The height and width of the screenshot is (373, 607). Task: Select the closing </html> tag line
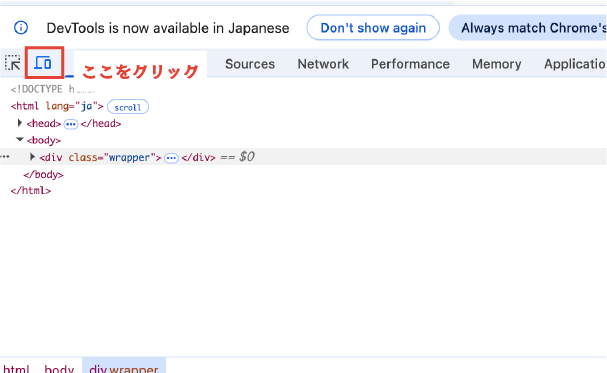[x=31, y=191]
